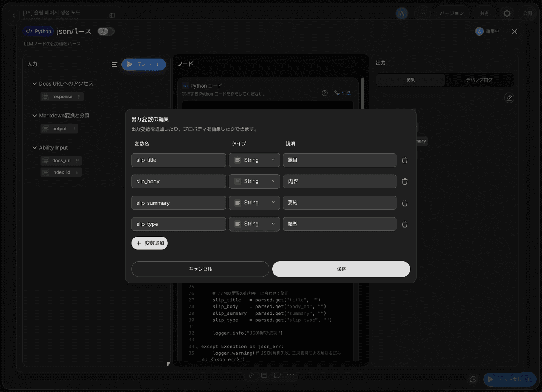
Task: Edit the 類型 description field
Action: [x=339, y=224]
